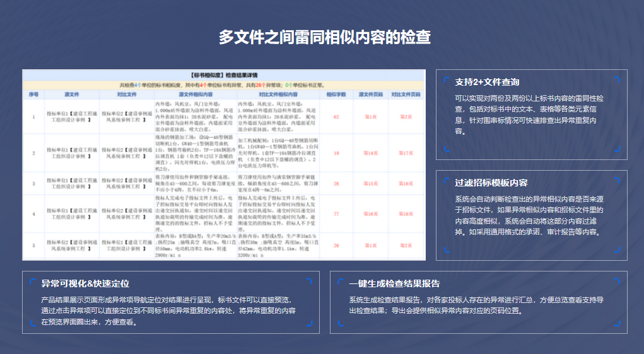Click the 源文件相似内容 column header
The height and width of the screenshot is (354, 644).
click(x=196, y=94)
